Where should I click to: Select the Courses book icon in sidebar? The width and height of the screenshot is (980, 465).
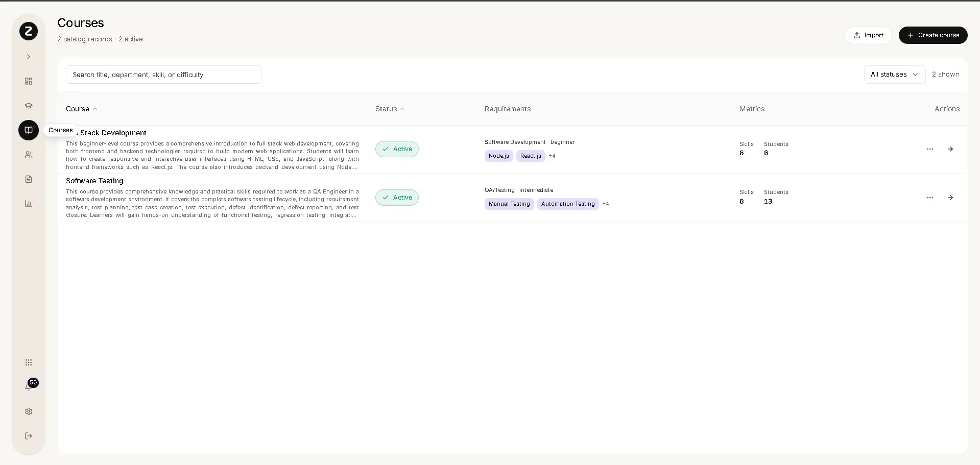point(29,130)
